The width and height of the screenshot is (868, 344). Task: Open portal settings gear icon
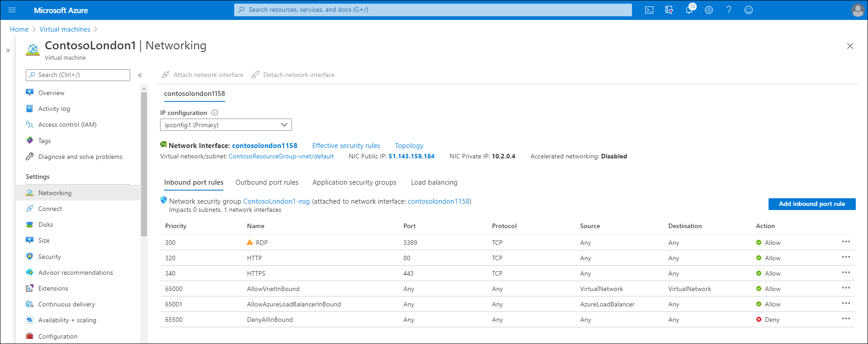(709, 10)
